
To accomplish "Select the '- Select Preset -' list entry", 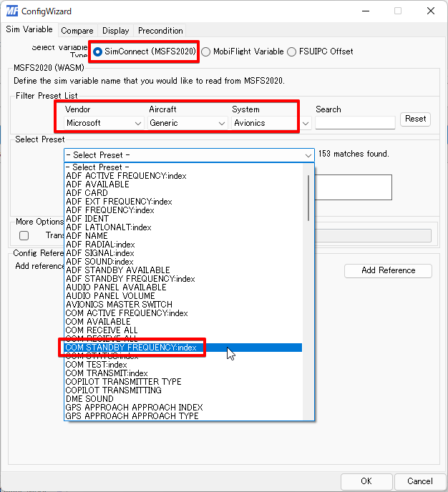I will pyautogui.click(x=183, y=167).
